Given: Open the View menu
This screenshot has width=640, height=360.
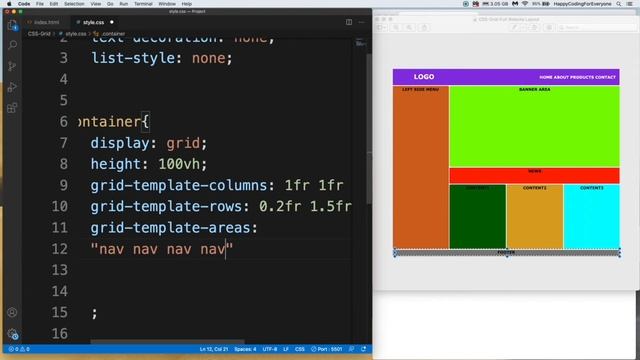Looking at the screenshot, I should 96,4.
